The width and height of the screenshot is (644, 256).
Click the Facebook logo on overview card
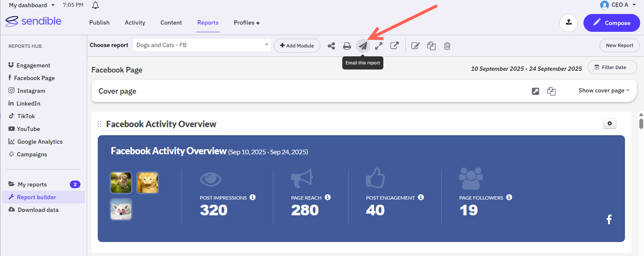(609, 220)
